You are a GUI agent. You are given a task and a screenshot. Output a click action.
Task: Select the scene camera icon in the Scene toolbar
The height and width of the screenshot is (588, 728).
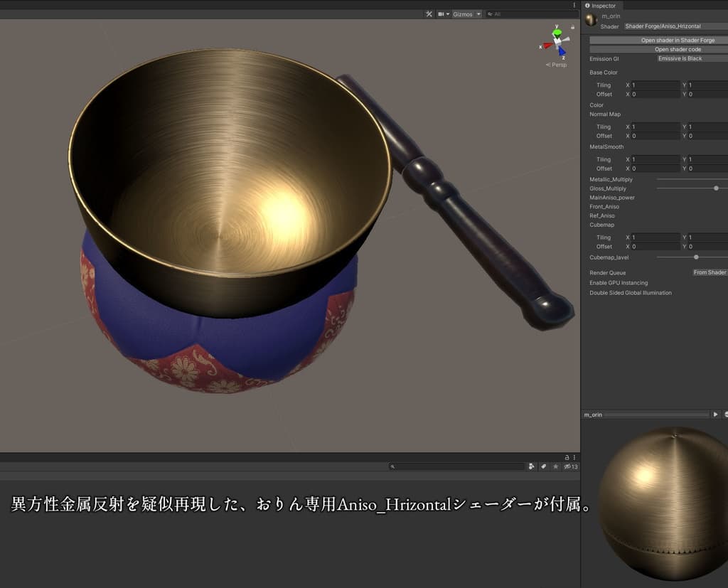click(x=441, y=13)
